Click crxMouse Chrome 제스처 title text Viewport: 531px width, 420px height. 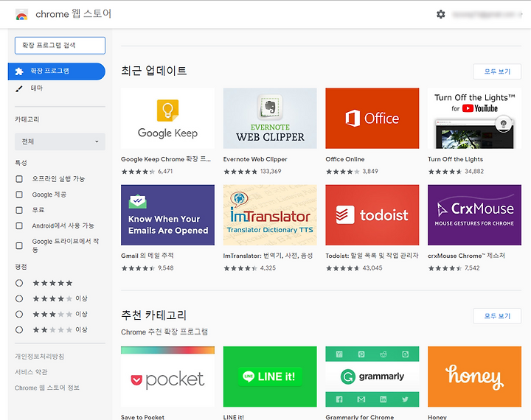click(x=466, y=256)
